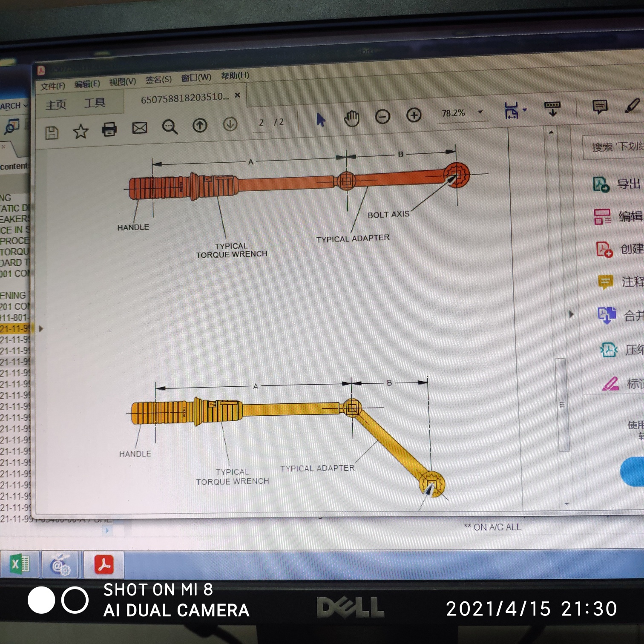This screenshot has height=644, width=644.
Task: Add a comment with speech bubble icon
Action: pos(600,106)
